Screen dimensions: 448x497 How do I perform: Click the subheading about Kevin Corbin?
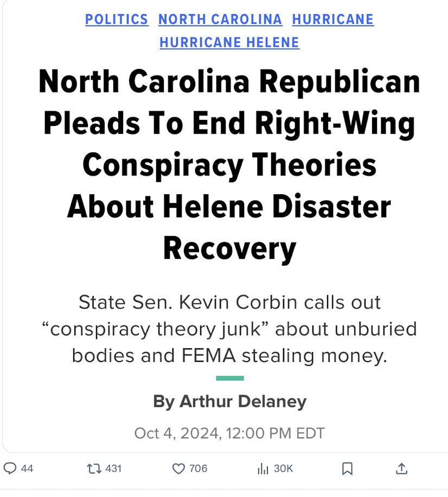point(229,329)
